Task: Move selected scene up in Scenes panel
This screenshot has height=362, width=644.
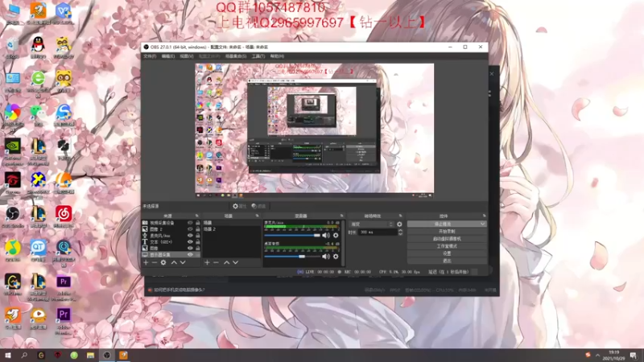Action: click(226, 262)
